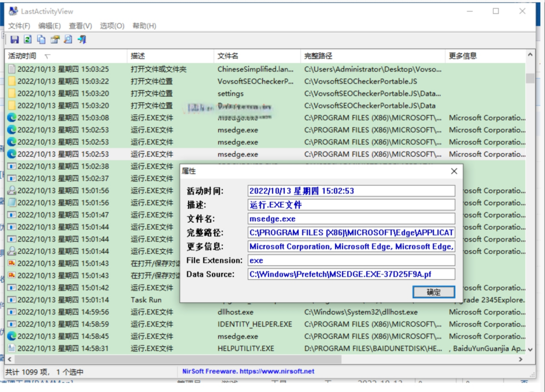
Task: Click the Refresh toolbar icon
Action: coord(28,39)
